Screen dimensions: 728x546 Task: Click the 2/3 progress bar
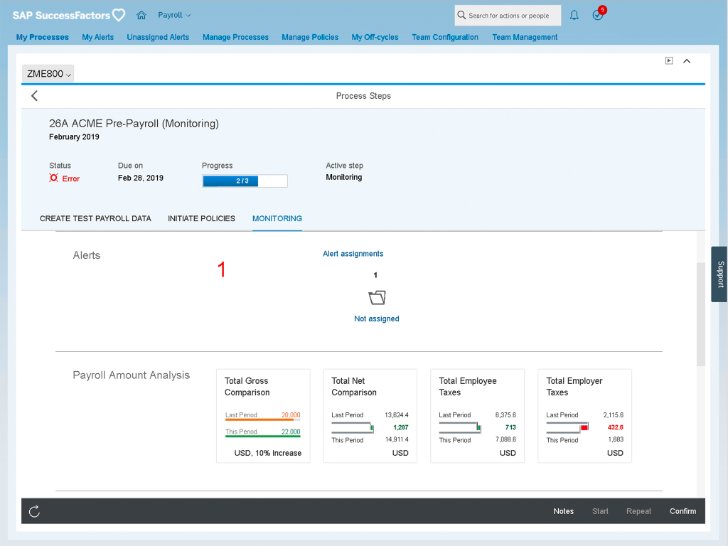[x=245, y=181]
